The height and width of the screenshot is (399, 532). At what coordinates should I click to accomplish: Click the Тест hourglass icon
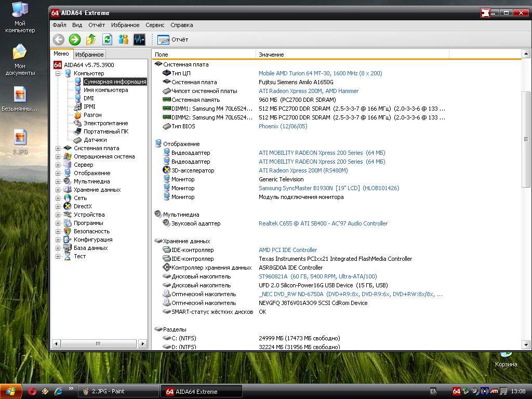68,256
